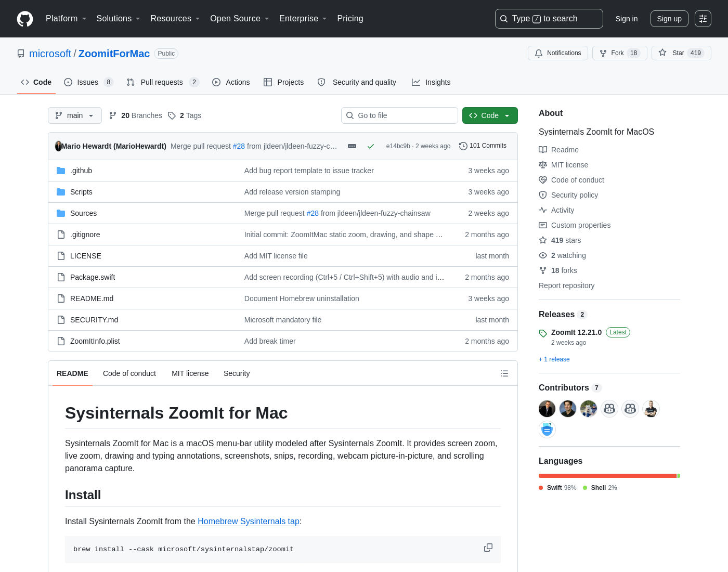Open the .github folder icon
Image resolution: width=728 pixels, height=572 pixels.
[61, 171]
